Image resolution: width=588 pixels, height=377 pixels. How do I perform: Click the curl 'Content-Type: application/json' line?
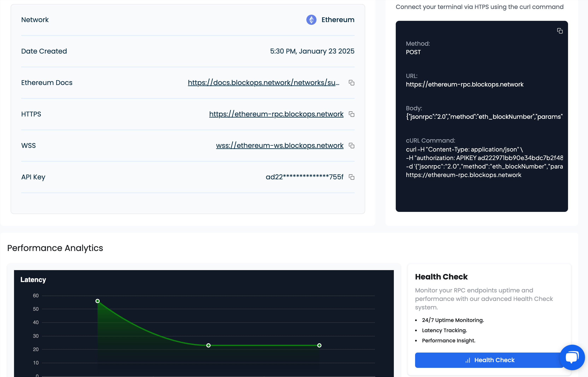(x=464, y=149)
